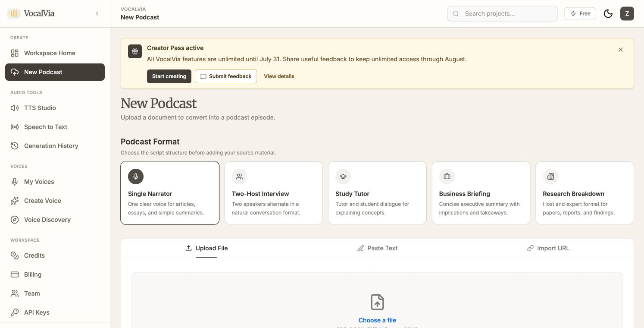Viewport: 644px width, 328px height.
Task: Toggle dark mode with moon icon
Action: 608,14
